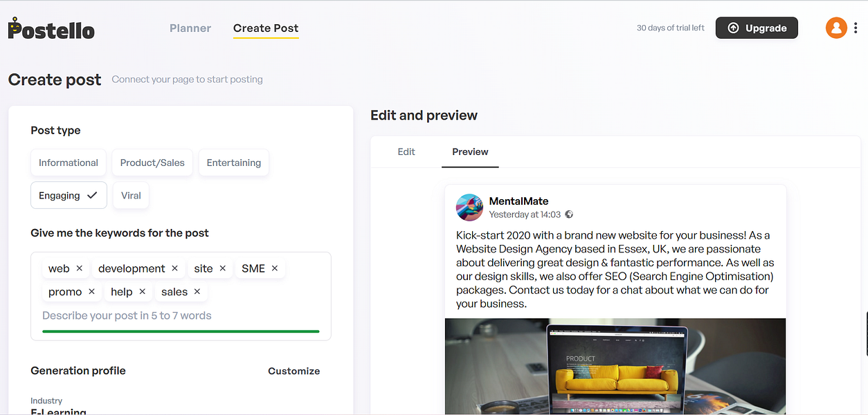
Task: Click the green keyword progress bar
Action: [x=181, y=331]
